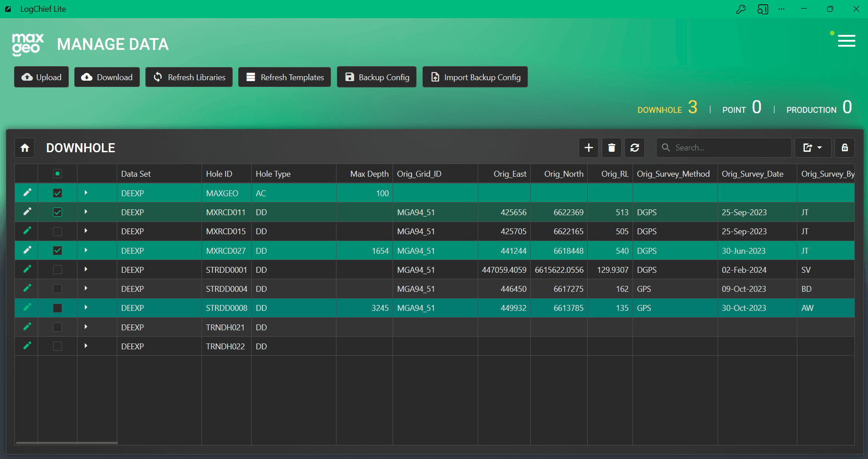Click into the Search field
The image size is (868, 459).
pyautogui.click(x=724, y=148)
